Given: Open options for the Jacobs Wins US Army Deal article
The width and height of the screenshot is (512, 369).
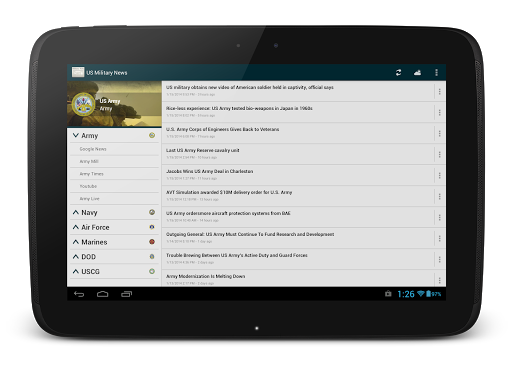Looking at the screenshot, I should coord(440,175).
